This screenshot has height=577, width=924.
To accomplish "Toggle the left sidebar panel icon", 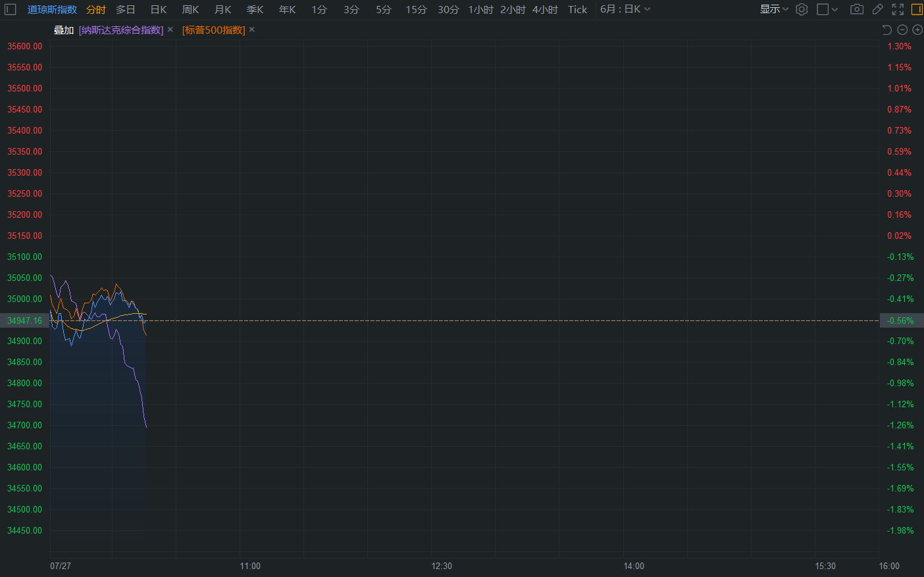I will (11, 9).
